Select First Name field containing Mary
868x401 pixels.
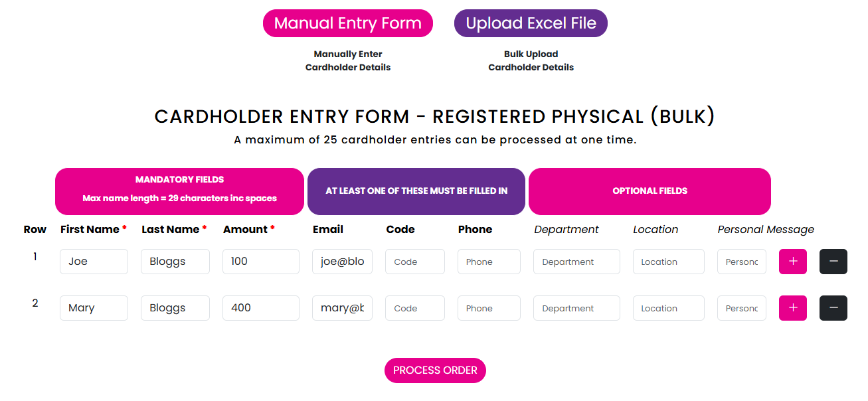point(94,308)
